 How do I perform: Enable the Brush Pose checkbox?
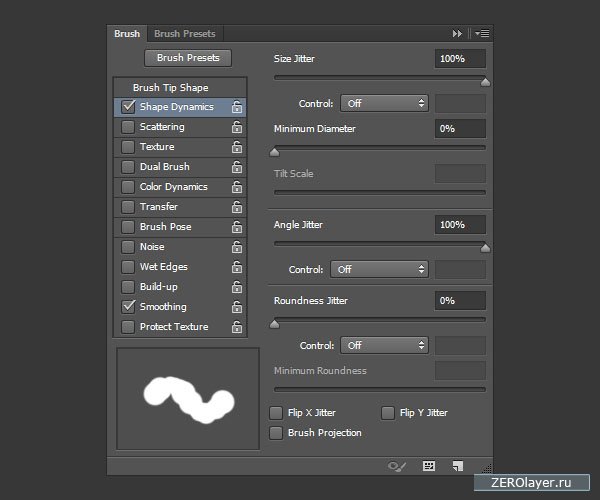pyautogui.click(x=128, y=226)
